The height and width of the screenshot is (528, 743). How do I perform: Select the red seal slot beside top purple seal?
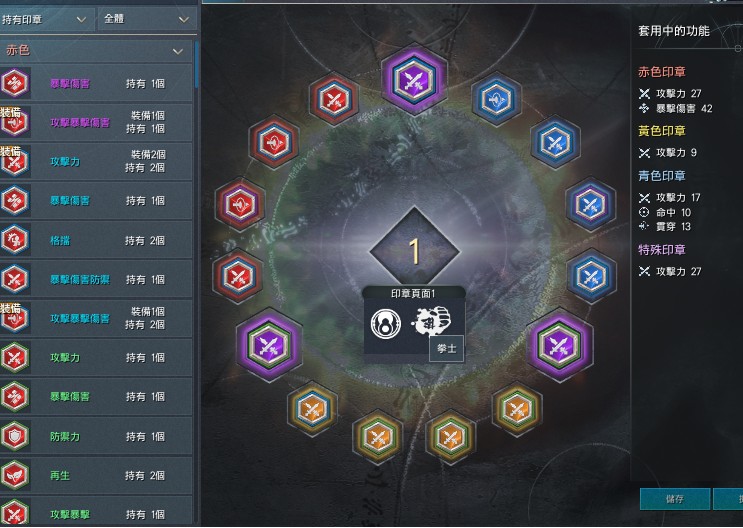[334, 99]
